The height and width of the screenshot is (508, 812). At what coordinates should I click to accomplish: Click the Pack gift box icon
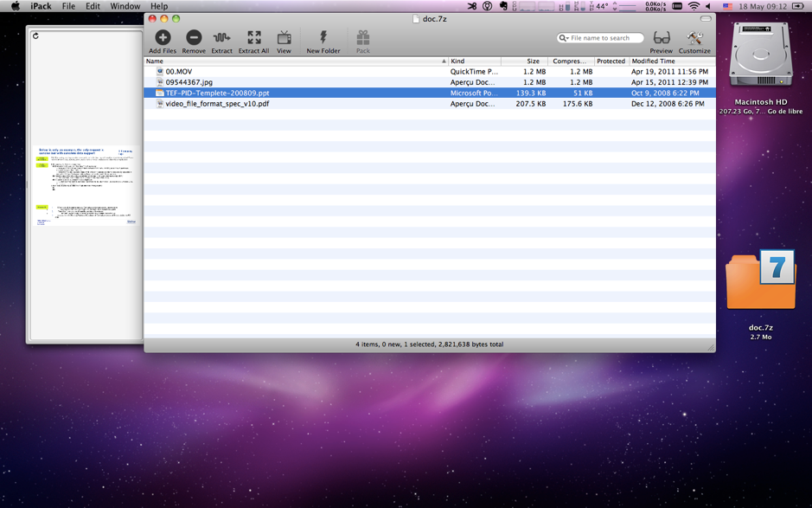[x=363, y=37]
